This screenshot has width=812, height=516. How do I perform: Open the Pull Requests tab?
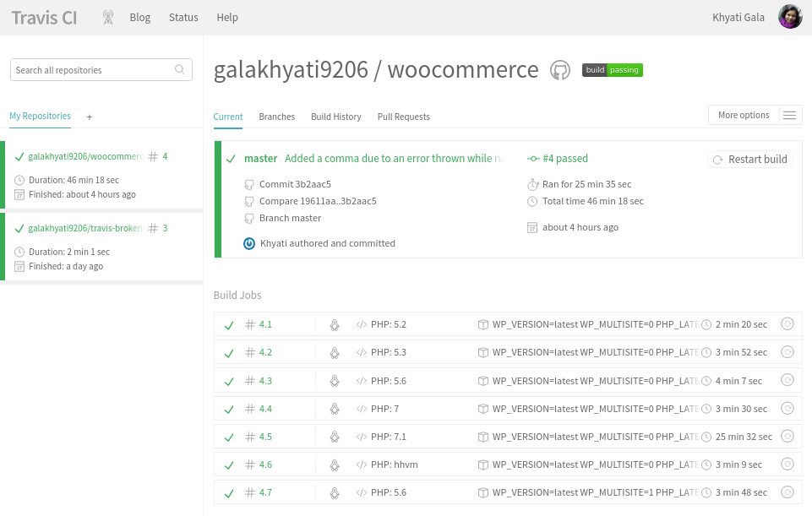pyautogui.click(x=403, y=117)
